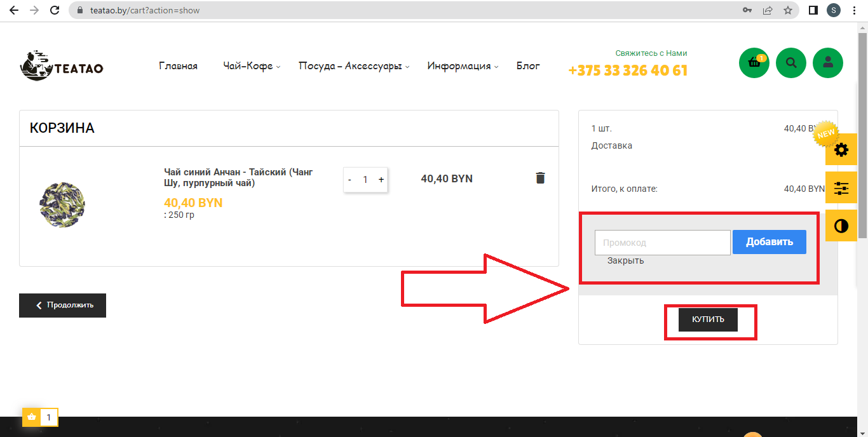The height and width of the screenshot is (437, 868).
Task: Go to the Главная page
Action: point(178,66)
